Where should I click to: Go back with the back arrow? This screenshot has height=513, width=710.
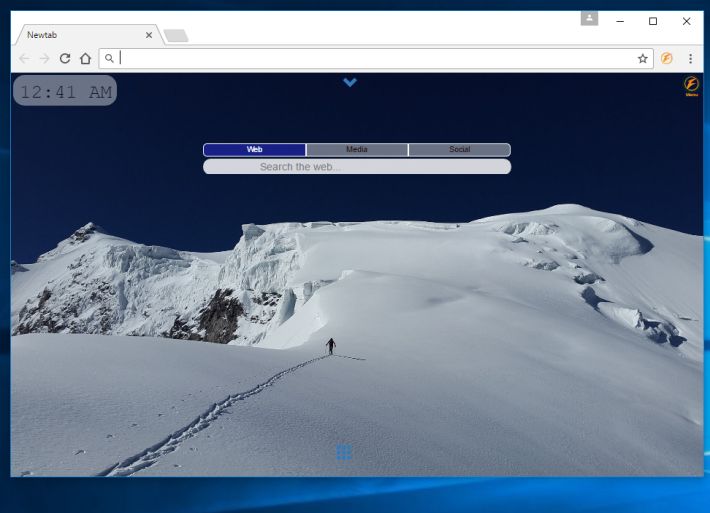pos(24,58)
